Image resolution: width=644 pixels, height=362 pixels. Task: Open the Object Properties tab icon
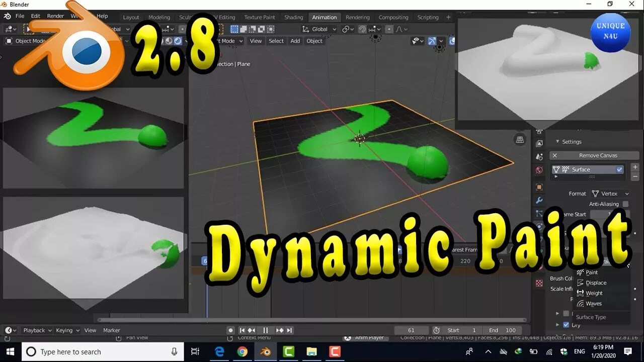(539, 187)
